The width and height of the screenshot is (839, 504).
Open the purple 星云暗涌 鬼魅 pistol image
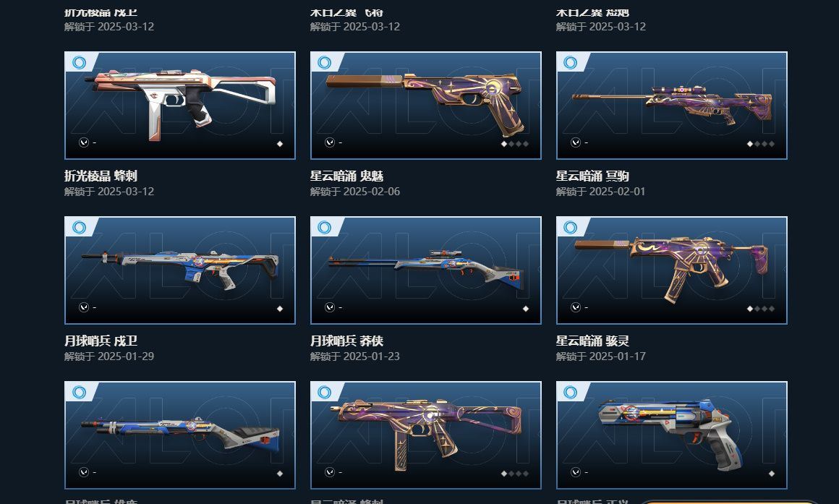426,106
